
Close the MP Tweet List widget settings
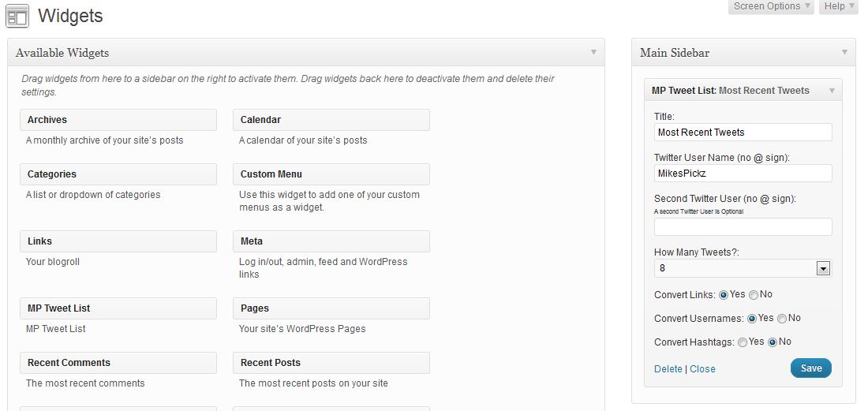702,369
